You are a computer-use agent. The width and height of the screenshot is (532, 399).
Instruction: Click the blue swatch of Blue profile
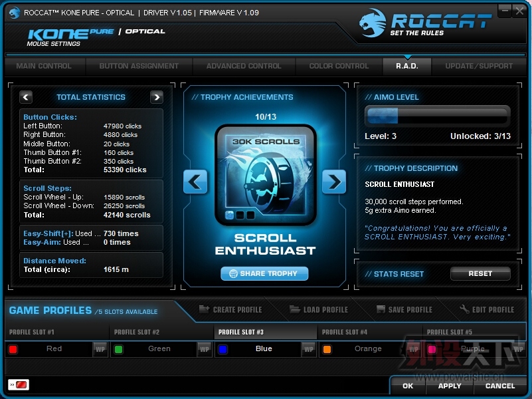[223, 349]
